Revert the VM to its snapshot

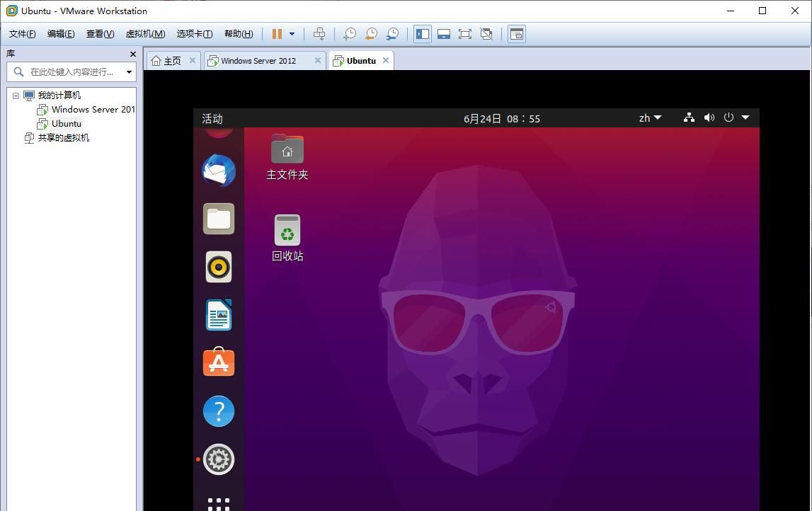click(371, 33)
